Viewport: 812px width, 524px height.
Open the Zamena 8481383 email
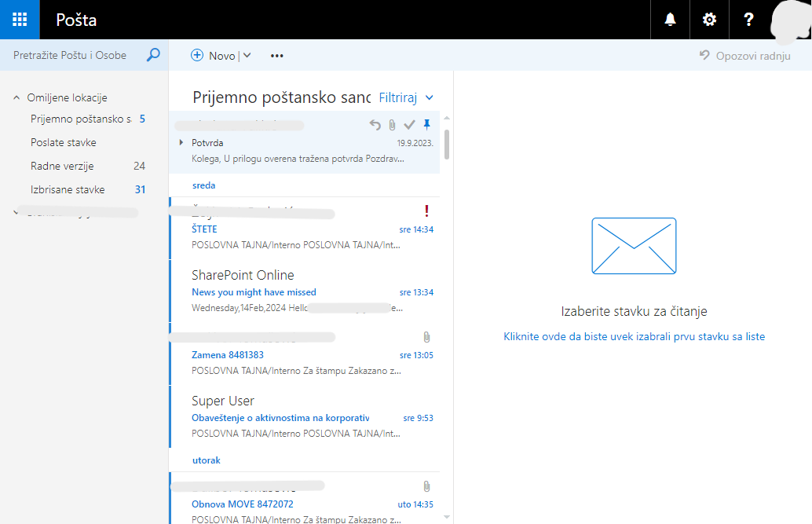pos(305,354)
